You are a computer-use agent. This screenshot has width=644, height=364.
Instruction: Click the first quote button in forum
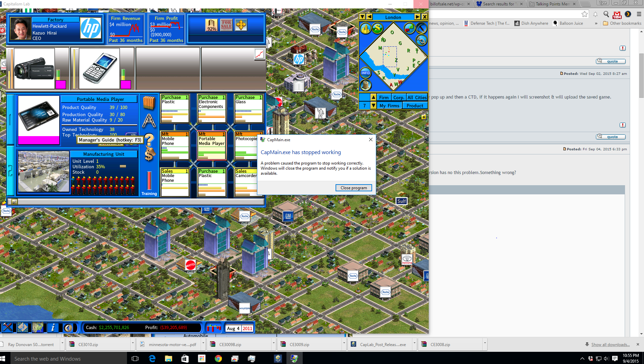point(611,61)
